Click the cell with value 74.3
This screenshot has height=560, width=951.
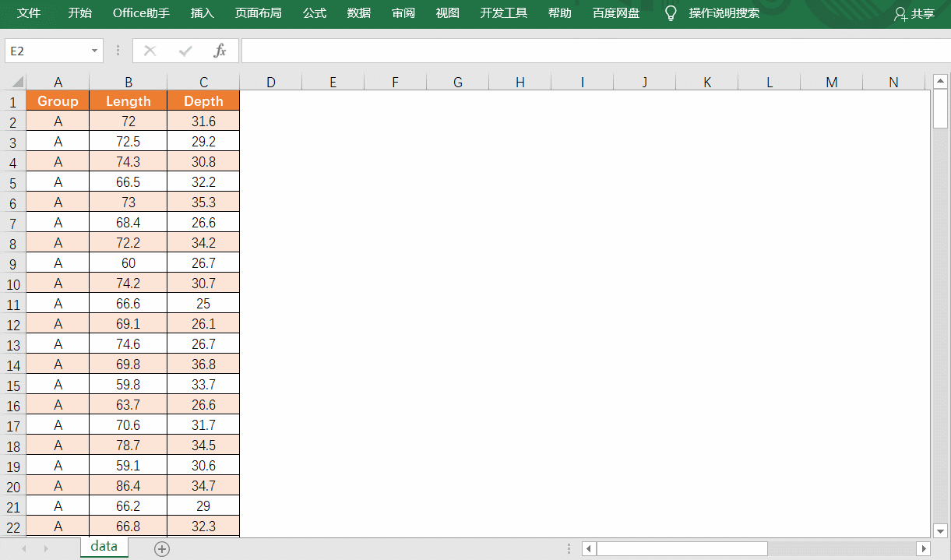129,162
